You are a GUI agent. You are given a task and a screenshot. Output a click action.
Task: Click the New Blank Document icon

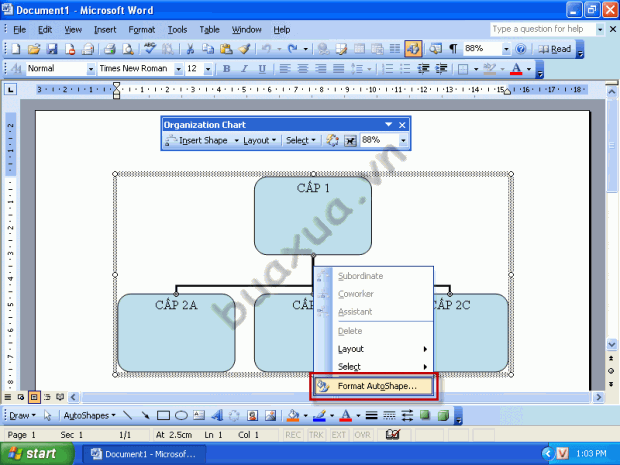pyautogui.click(x=15, y=49)
